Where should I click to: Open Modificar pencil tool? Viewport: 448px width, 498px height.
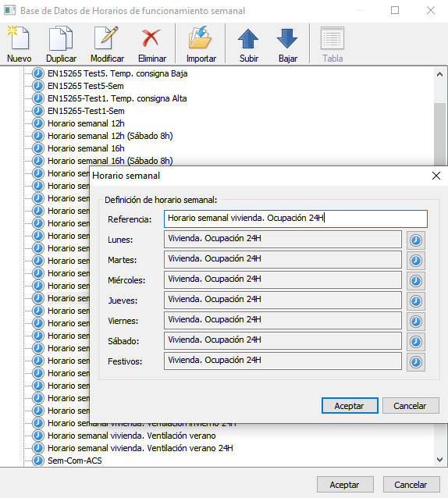coord(107,44)
